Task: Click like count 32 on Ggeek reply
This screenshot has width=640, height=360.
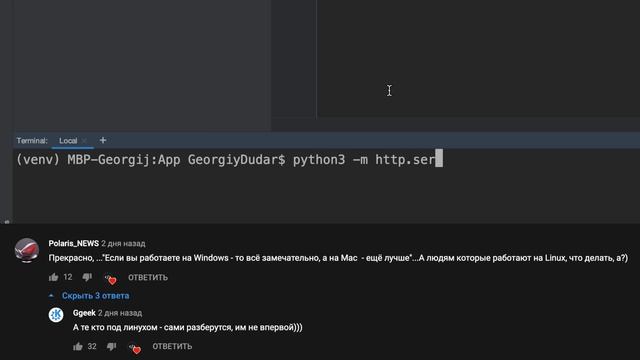Action: coord(92,347)
